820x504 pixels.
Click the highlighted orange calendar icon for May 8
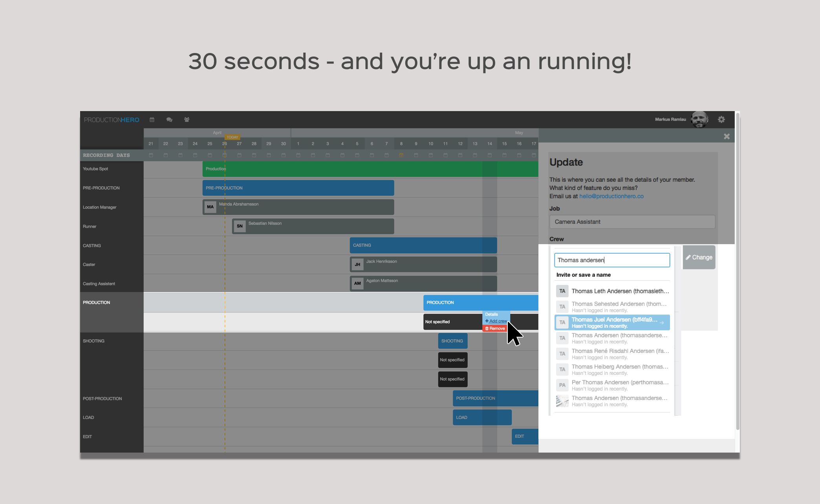coord(401,155)
